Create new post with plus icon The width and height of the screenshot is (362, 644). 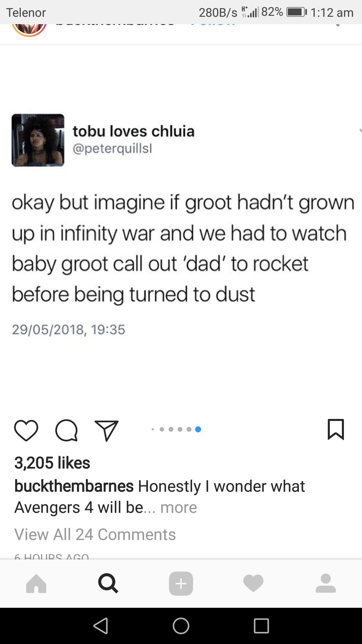click(181, 584)
